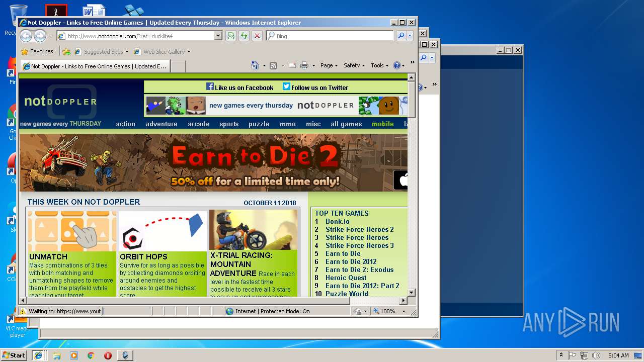Open the puzzle games category
Image resolution: width=644 pixels, height=362 pixels.
(x=259, y=124)
